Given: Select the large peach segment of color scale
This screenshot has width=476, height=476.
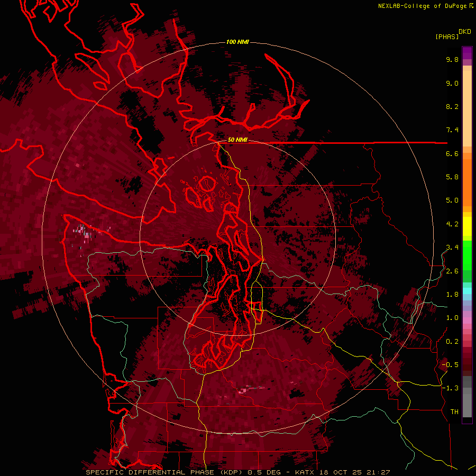Looking at the screenshot, I should pos(467,108).
